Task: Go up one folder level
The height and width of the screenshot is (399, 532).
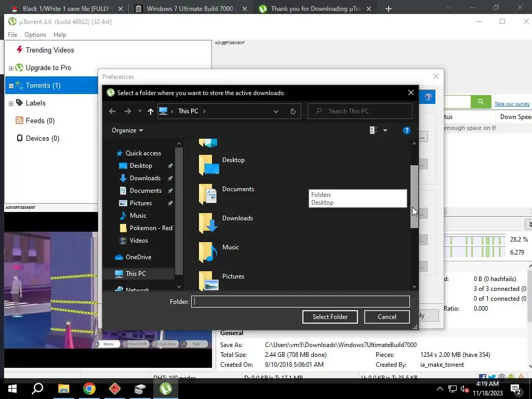Action: tap(151, 111)
